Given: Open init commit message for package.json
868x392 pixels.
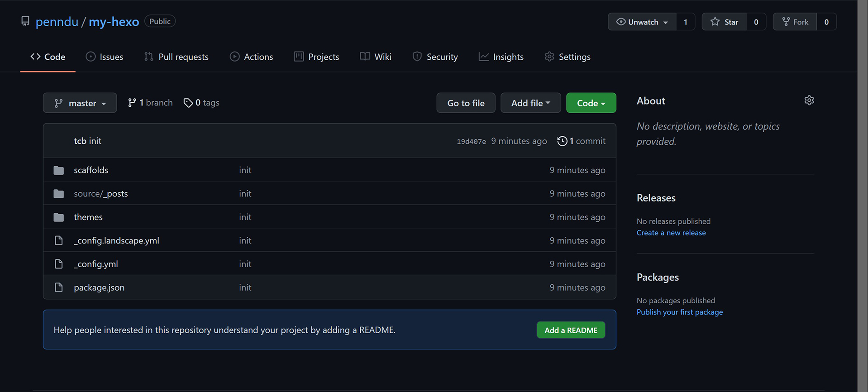Looking at the screenshot, I should [x=245, y=287].
